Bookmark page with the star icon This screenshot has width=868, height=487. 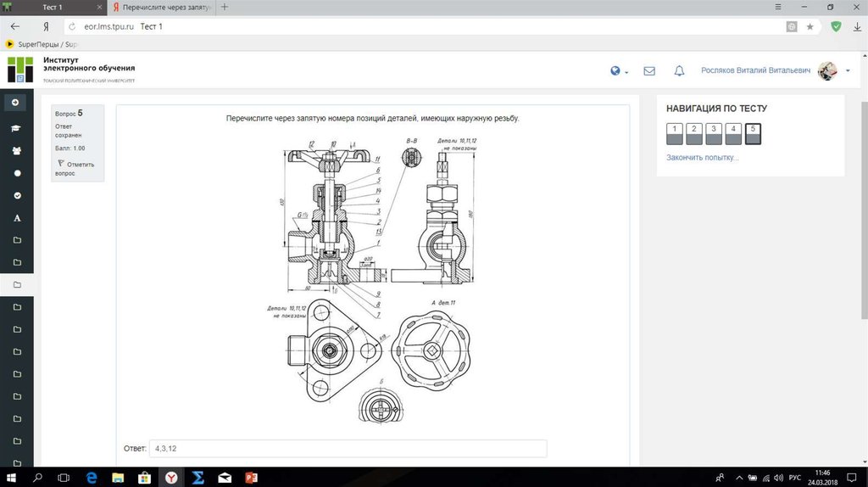(x=810, y=26)
